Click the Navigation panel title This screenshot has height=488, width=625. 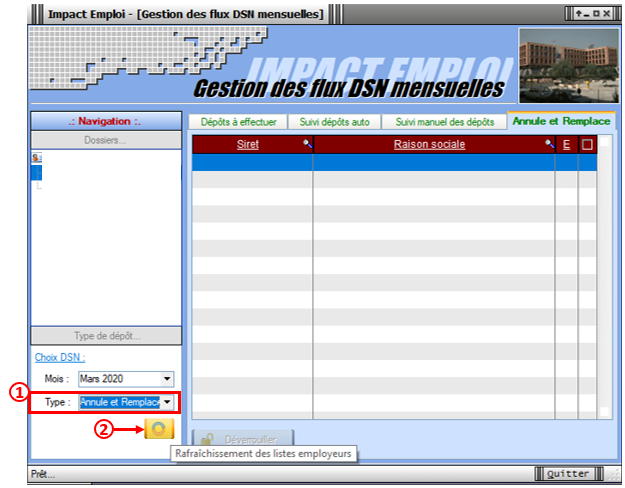(x=106, y=121)
